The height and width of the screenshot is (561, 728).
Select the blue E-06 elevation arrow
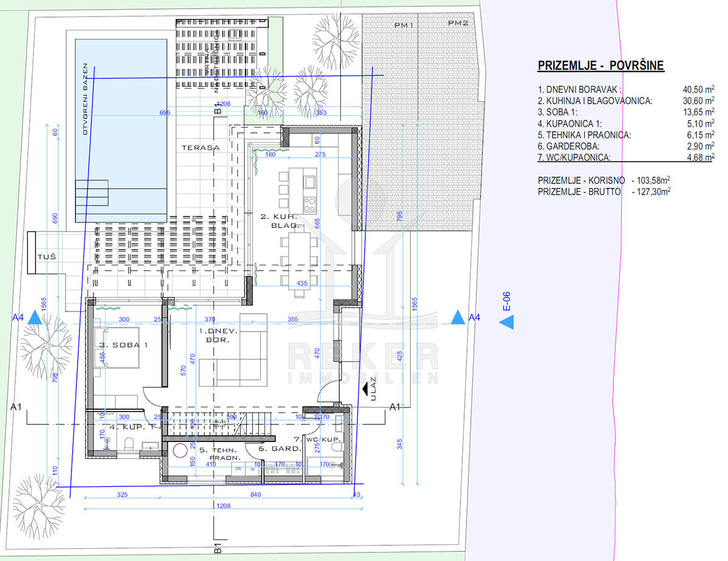506,322
